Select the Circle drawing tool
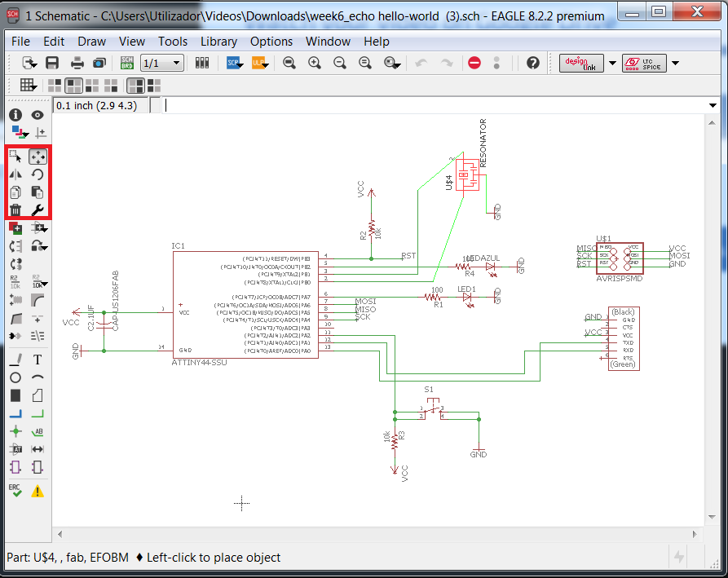Viewport: 728px width, 578px height. pyautogui.click(x=15, y=377)
